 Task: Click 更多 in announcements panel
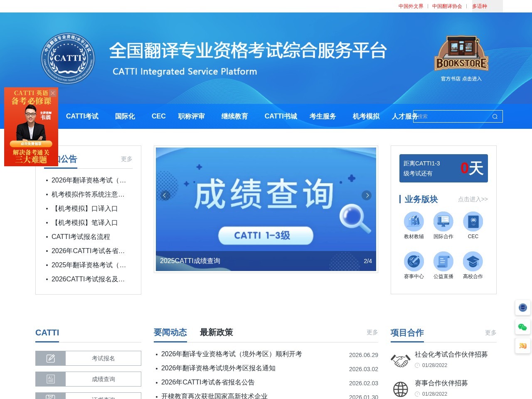(127, 159)
